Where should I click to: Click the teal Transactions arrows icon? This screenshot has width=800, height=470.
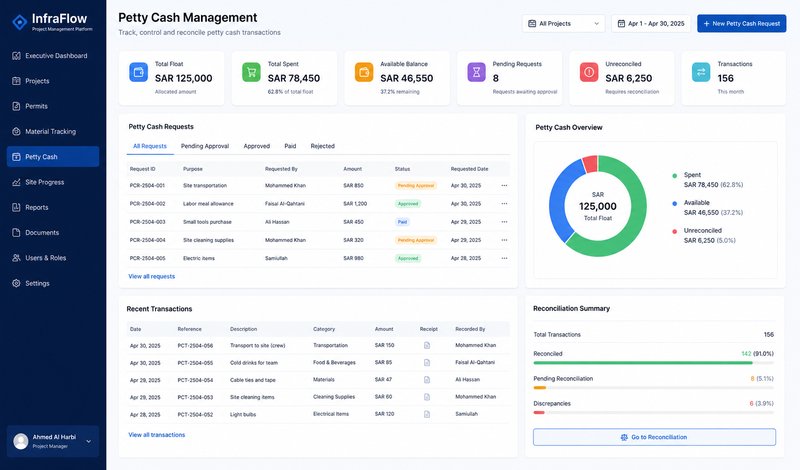(x=701, y=72)
